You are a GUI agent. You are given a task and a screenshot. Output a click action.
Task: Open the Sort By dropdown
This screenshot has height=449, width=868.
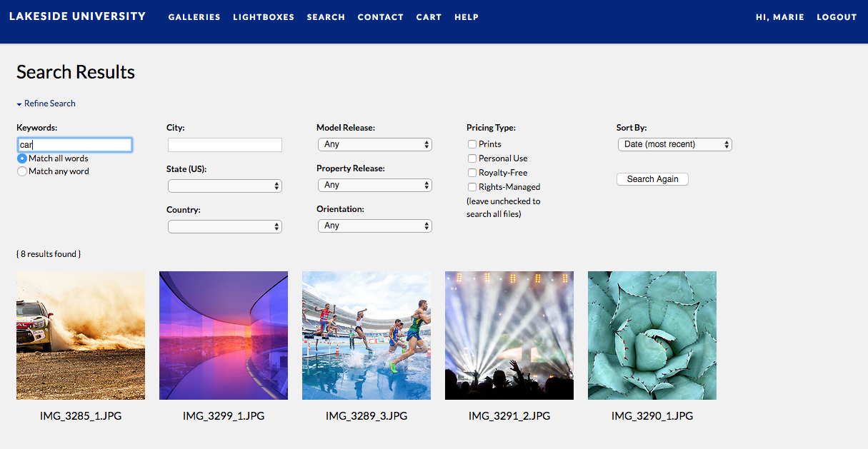coord(674,144)
